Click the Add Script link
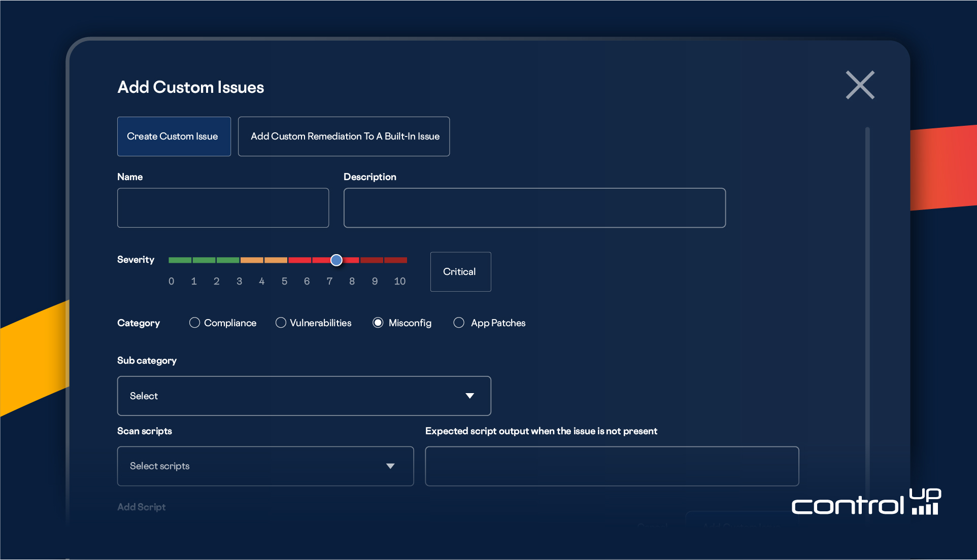The height and width of the screenshot is (560, 977). pos(141,507)
